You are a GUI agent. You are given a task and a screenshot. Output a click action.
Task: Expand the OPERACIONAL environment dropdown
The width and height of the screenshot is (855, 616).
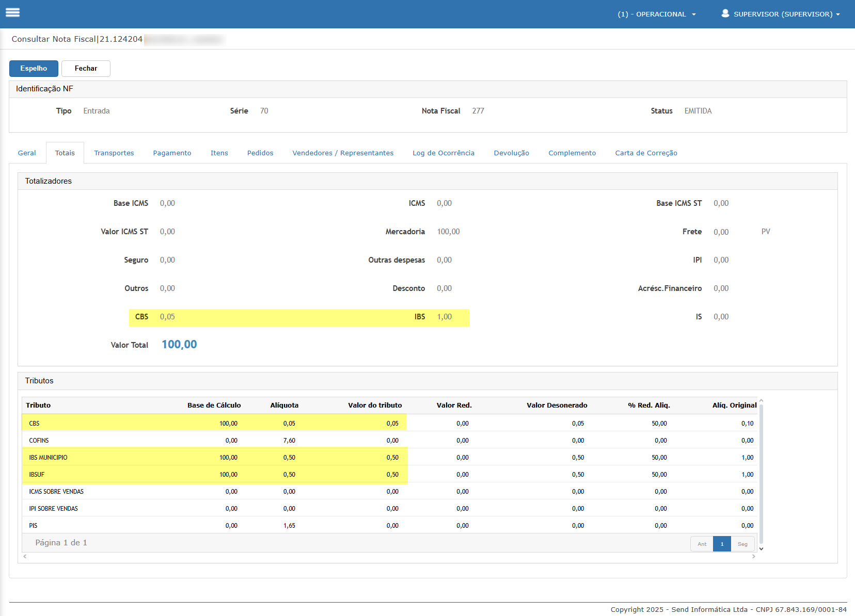[x=656, y=14]
